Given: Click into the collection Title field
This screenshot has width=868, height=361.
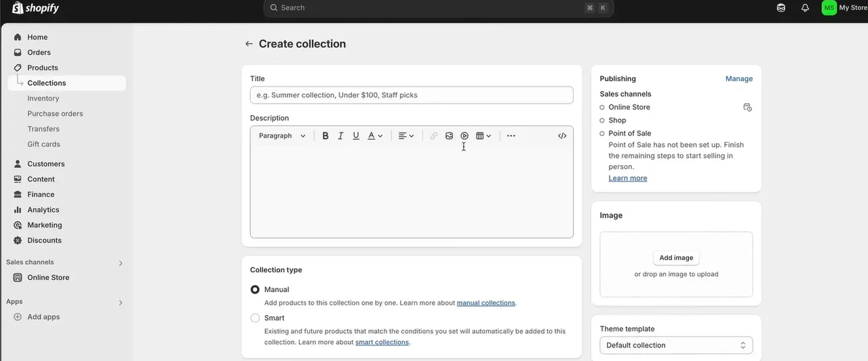Looking at the screenshot, I should 411,95.
